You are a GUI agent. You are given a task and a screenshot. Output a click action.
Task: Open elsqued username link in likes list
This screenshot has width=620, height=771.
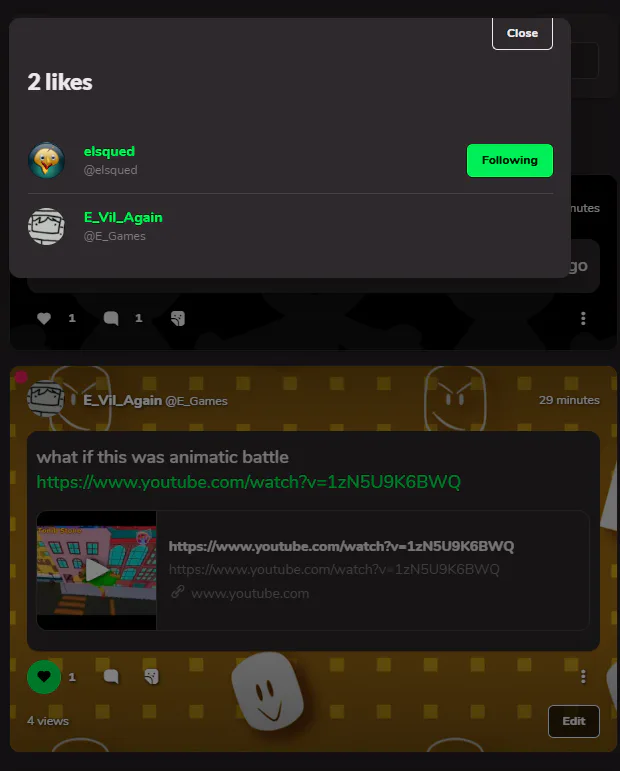[109, 151]
